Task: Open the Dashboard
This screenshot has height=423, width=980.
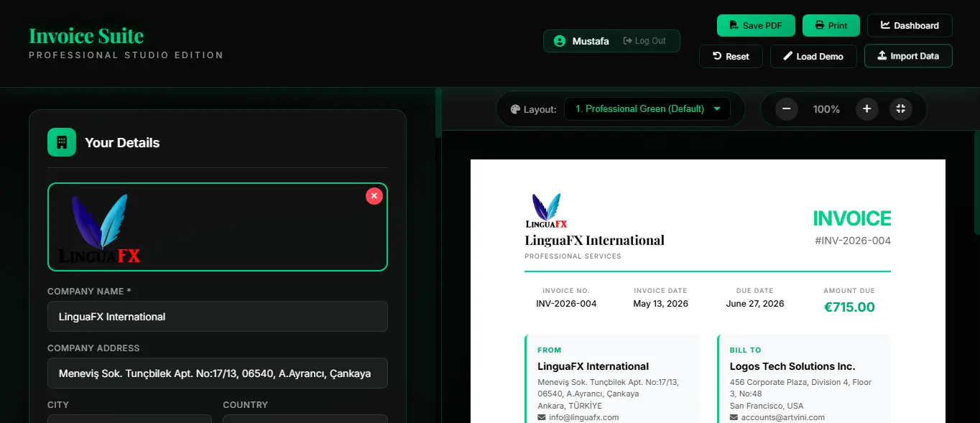Action: point(910,25)
